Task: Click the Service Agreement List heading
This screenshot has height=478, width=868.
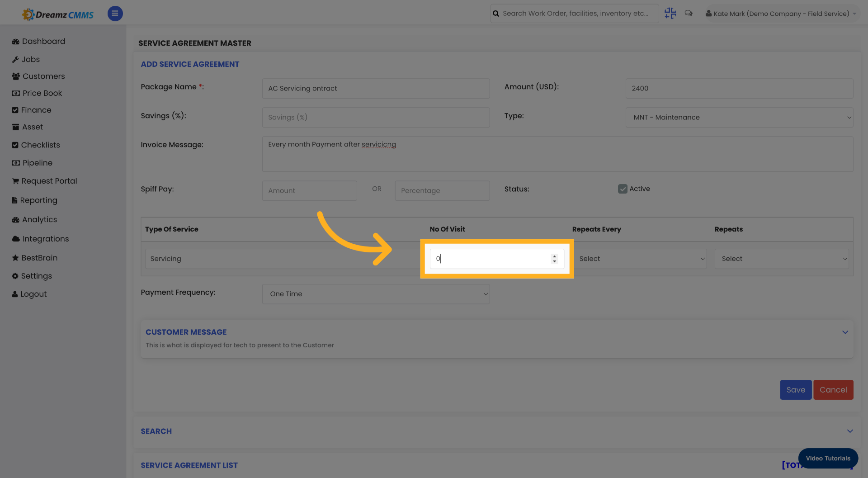Action: (189, 465)
